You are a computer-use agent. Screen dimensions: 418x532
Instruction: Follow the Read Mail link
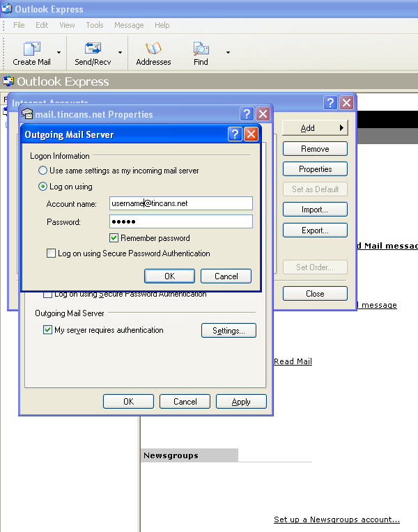tap(293, 361)
